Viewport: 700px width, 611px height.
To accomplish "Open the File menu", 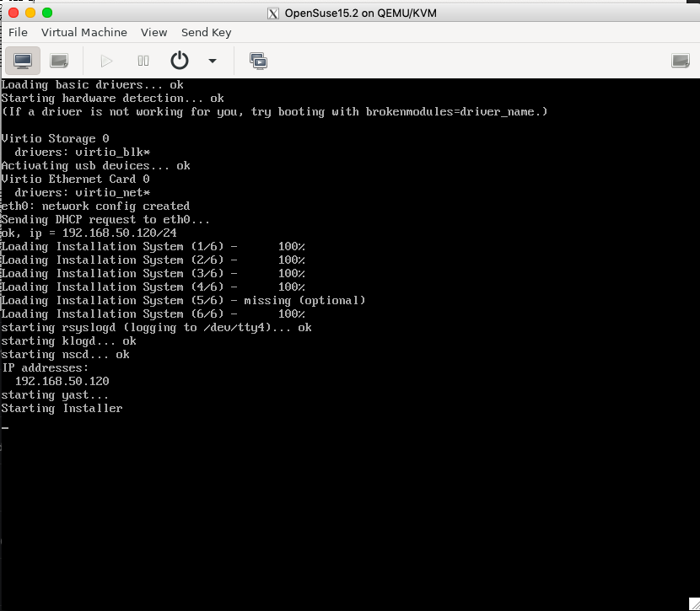I will tap(18, 33).
